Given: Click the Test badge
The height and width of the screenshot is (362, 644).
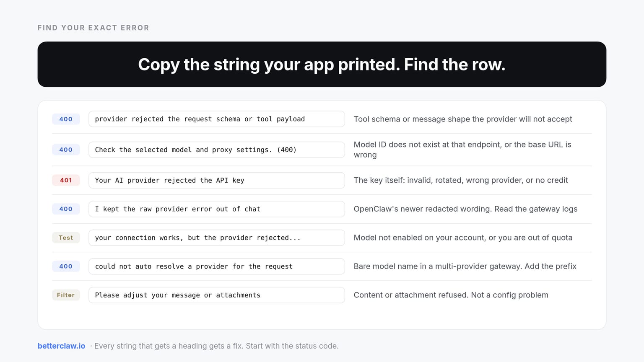Looking at the screenshot, I should tap(66, 238).
